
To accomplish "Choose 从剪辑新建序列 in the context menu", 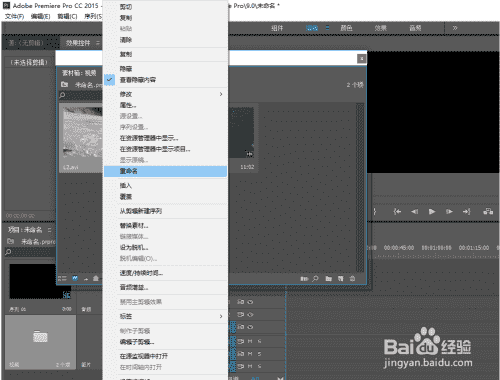I will pyautogui.click(x=166, y=211).
